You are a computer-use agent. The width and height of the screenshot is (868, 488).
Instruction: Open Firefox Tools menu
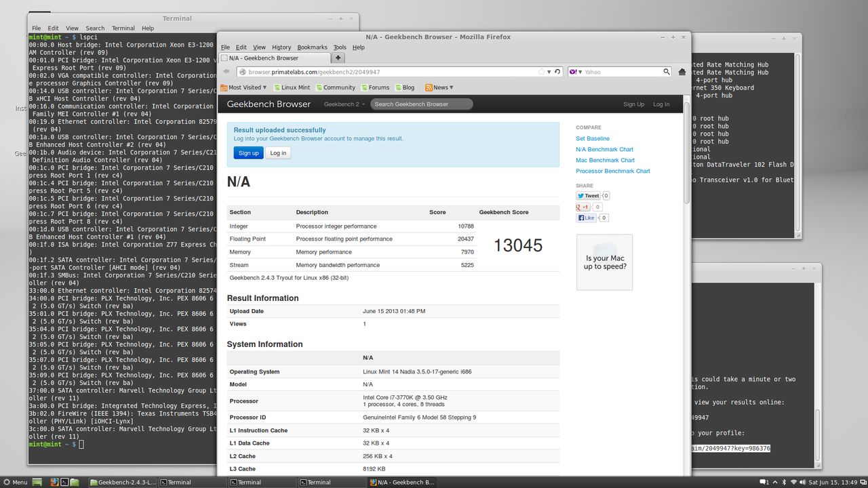(340, 47)
